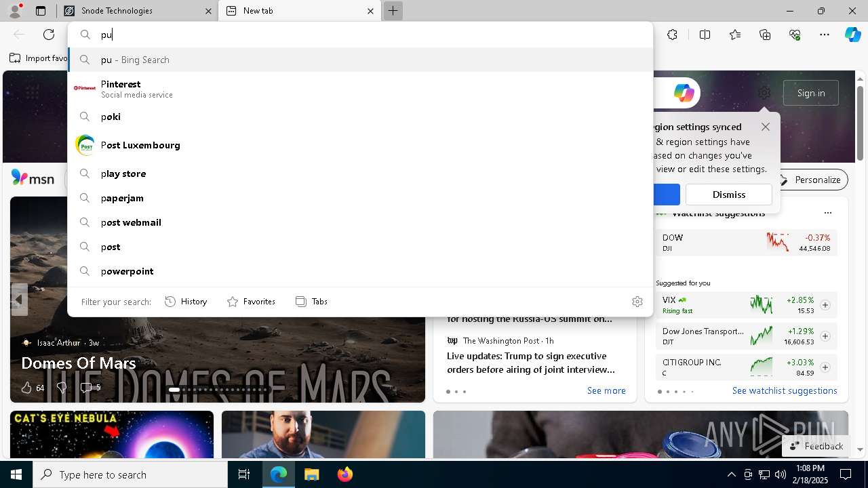Open search suggestion settings gear
Viewport: 868px width, 488px height.
coord(637,302)
